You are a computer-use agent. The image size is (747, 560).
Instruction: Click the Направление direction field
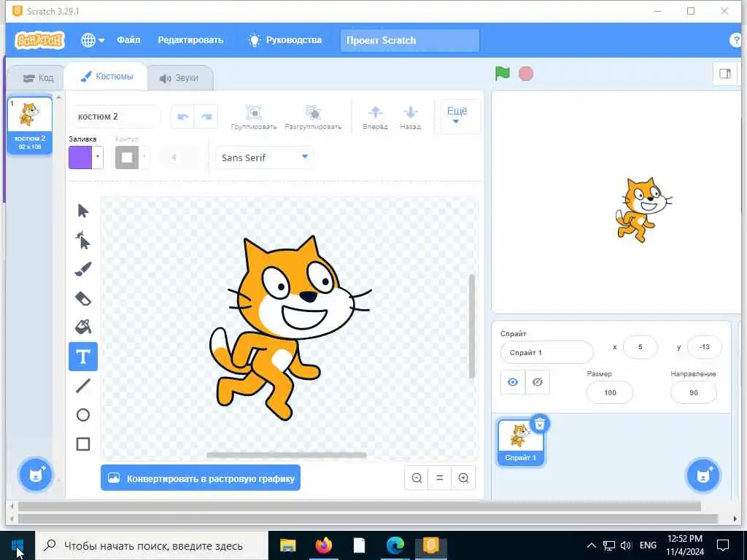693,392
